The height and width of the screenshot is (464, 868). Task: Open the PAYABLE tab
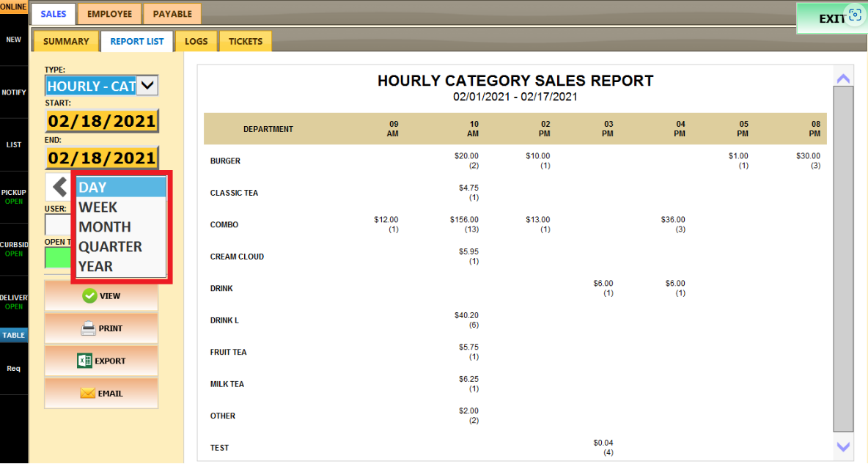[x=172, y=14]
